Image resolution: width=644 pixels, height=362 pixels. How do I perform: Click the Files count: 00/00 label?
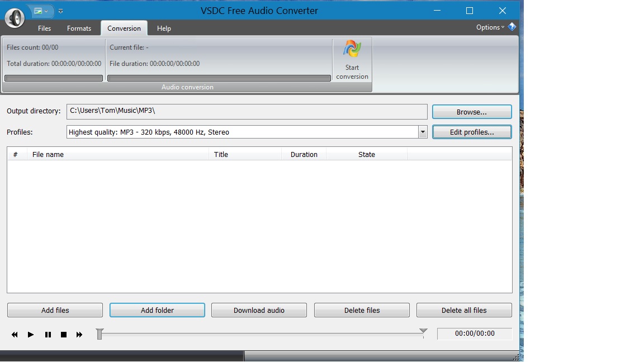(x=32, y=47)
